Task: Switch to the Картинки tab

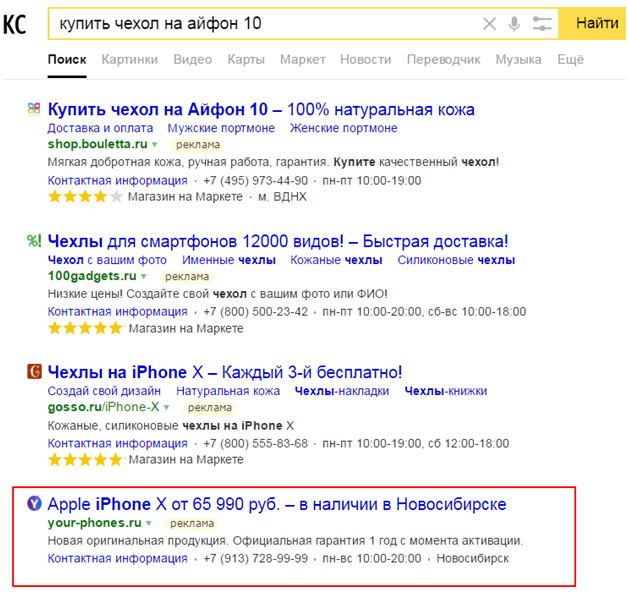Action: click(x=130, y=60)
